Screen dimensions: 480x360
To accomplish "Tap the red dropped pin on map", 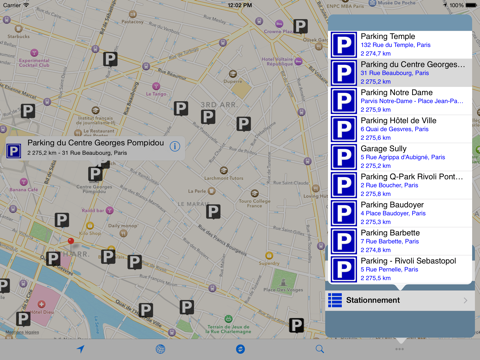I will pyautogui.click(x=71, y=241).
